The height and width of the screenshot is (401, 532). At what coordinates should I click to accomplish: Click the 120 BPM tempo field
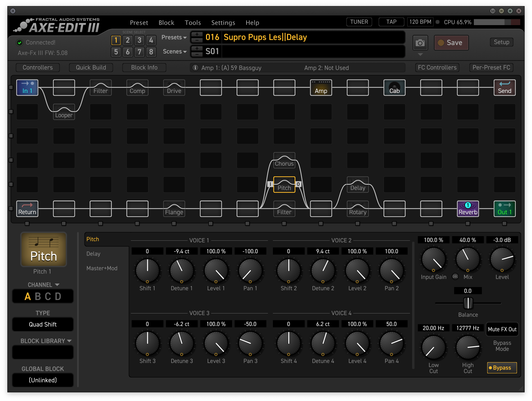[x=420, y=22]
